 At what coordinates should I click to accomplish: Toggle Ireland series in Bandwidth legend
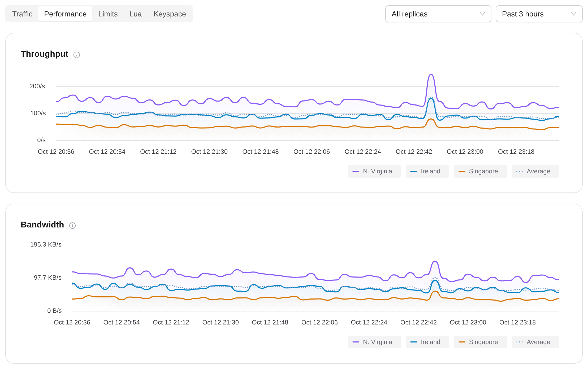(427, 342)
